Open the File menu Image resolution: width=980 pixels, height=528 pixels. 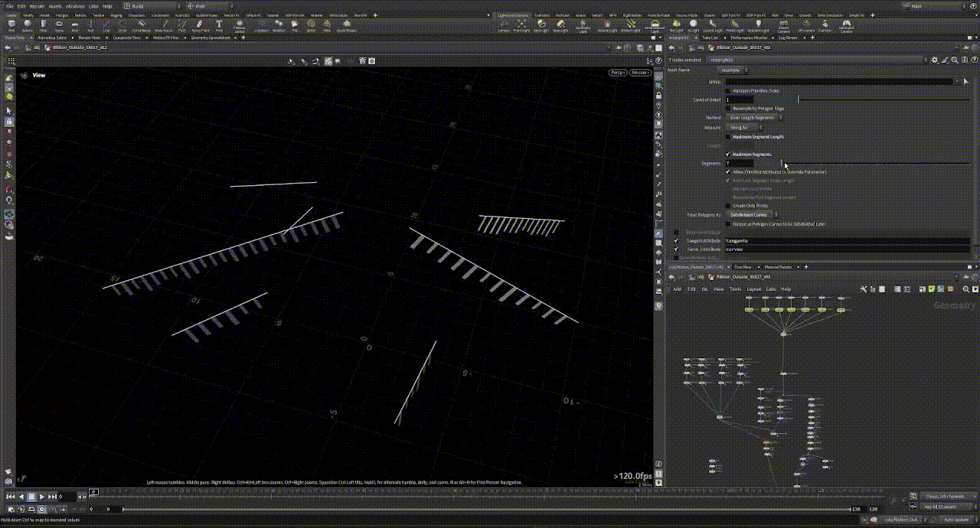pyautogui.click(x=10, y=6)
